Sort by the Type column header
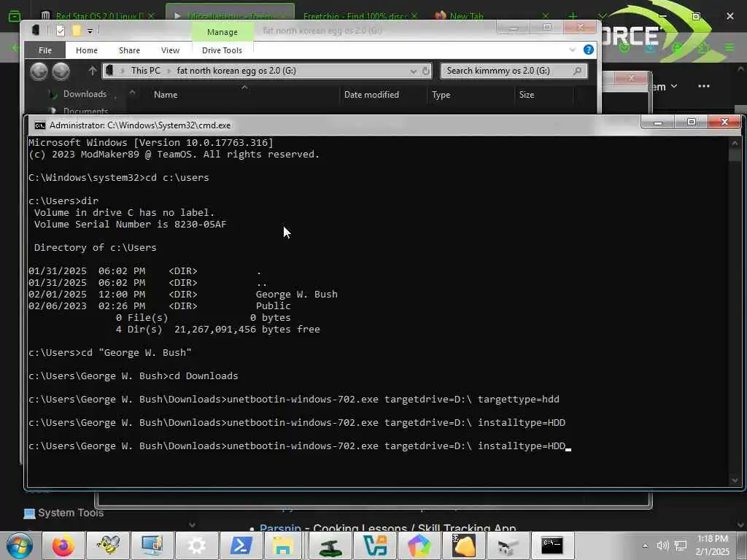This screenshot has width=747, height=560. (441, 95)
